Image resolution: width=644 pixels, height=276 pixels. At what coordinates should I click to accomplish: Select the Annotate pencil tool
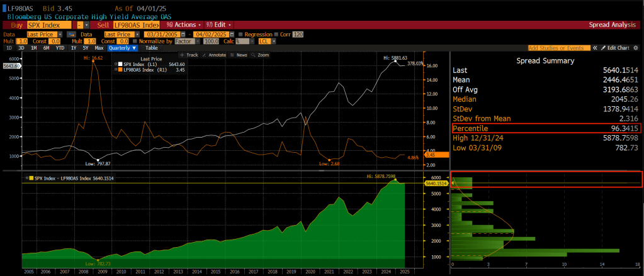pos(213,55)
